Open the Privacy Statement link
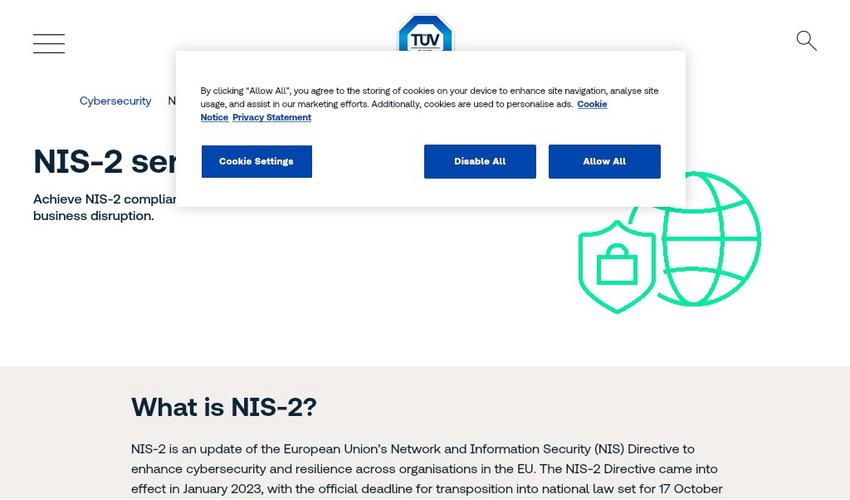The image size is (850, 500). pos(271,118)
